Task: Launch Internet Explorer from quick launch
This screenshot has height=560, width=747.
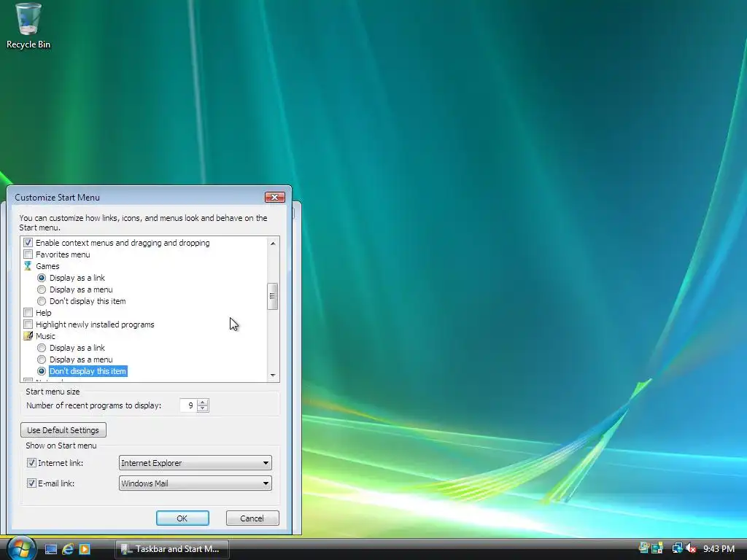Action: coord(68,549)
